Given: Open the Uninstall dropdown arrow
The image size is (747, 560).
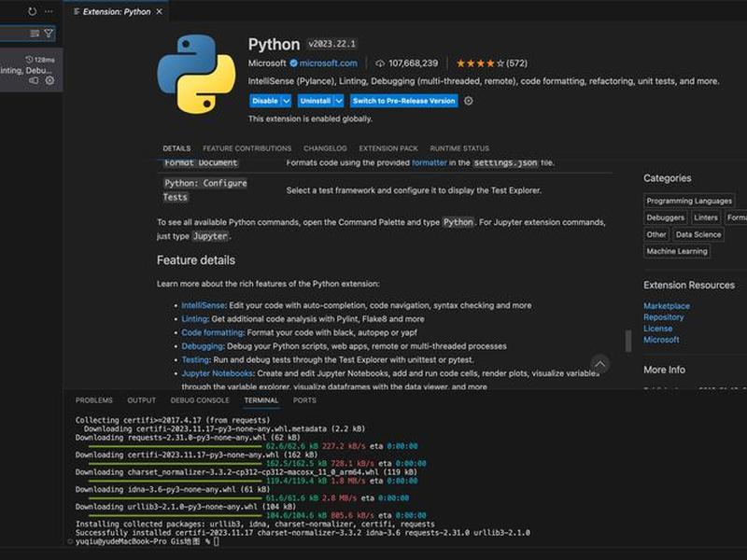Looking at the screenshot, I should 339,101.
